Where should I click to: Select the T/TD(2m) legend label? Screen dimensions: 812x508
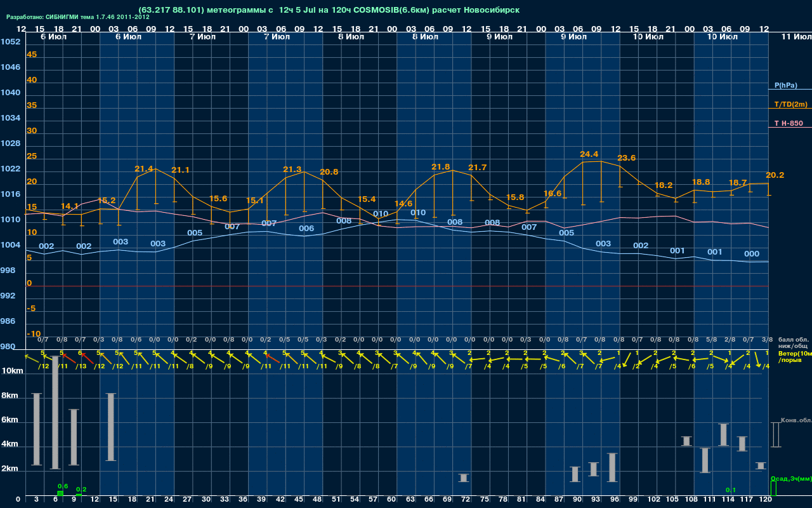(790, 104)
